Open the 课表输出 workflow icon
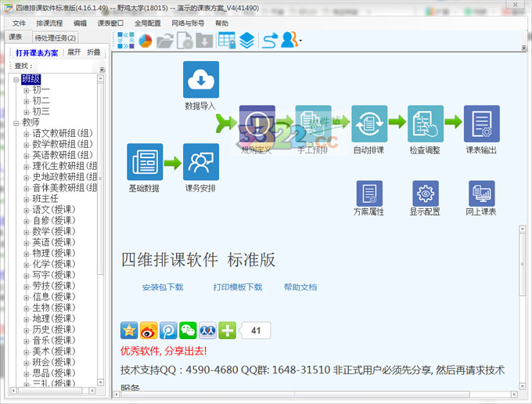The image size is (532, 404). click(481, 124)
